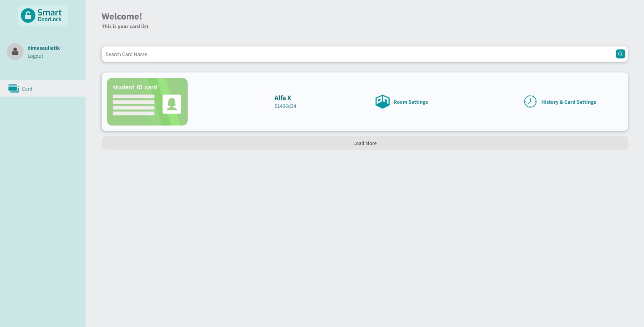Click the Room Settings hexagon icon

[382, 102]
